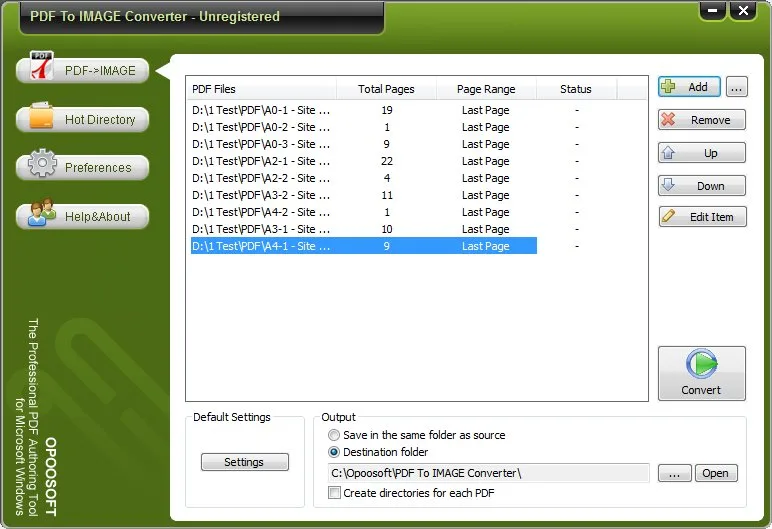The image size is (772, 529).
Task: Open the Hot Directory section
Action: click(82, 119)
